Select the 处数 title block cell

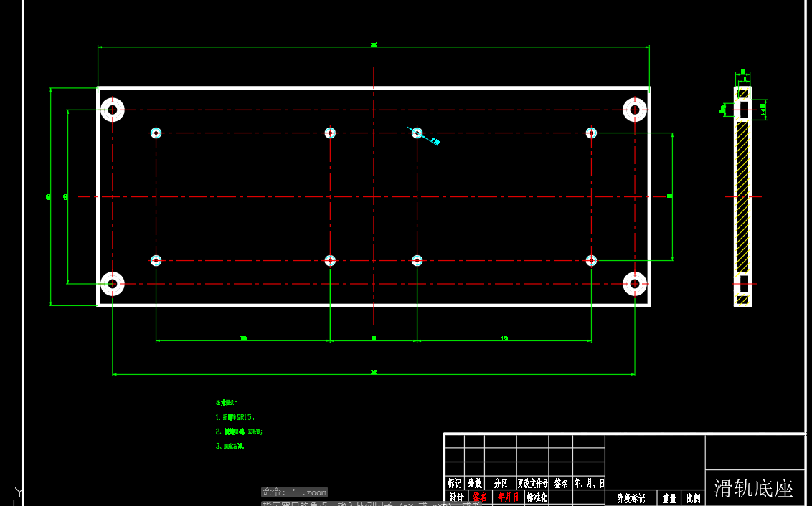click(474, 483)
